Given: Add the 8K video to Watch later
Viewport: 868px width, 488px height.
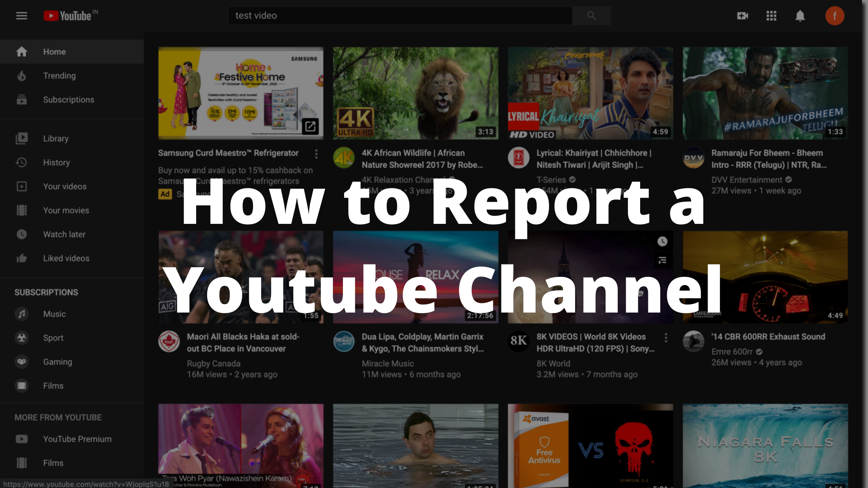Looking at the screenshot, I should coord(662,242).
